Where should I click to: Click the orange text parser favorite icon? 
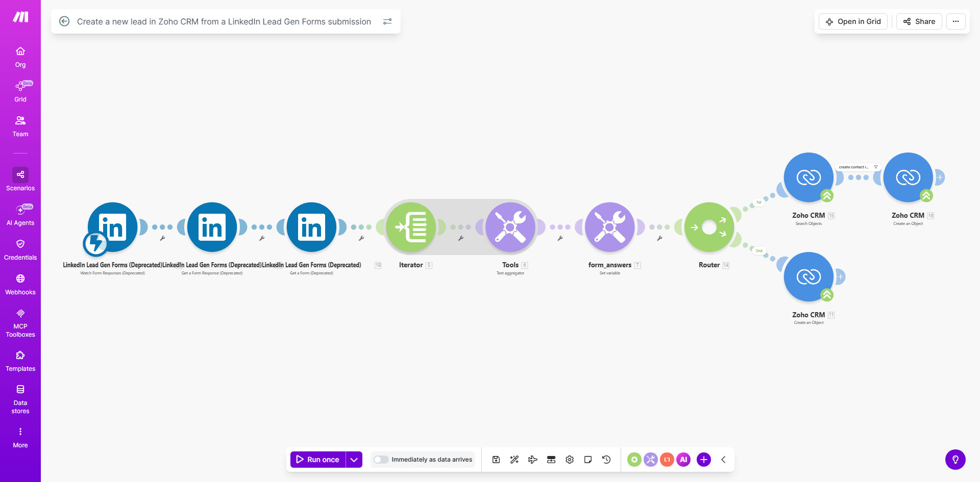pos(667,460)
